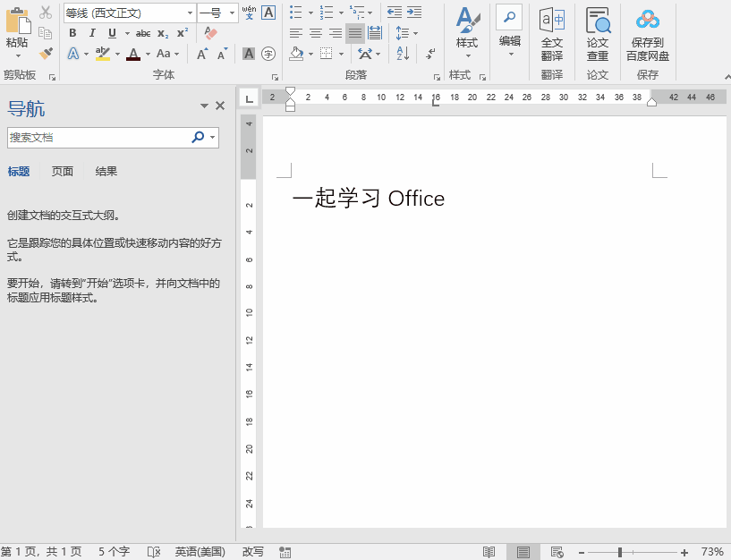731x560 pixels.
Task: Open the font name dropdown
Action: (190, 13)
